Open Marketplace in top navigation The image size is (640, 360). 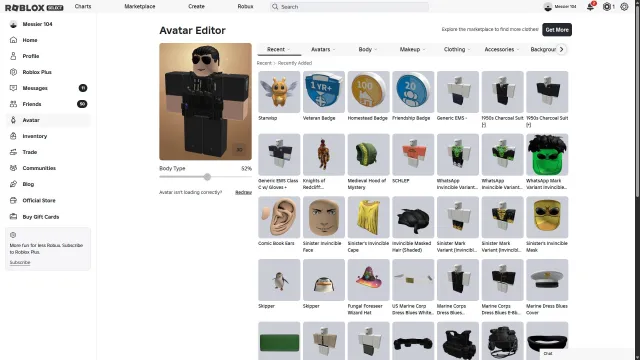[140, 7]
